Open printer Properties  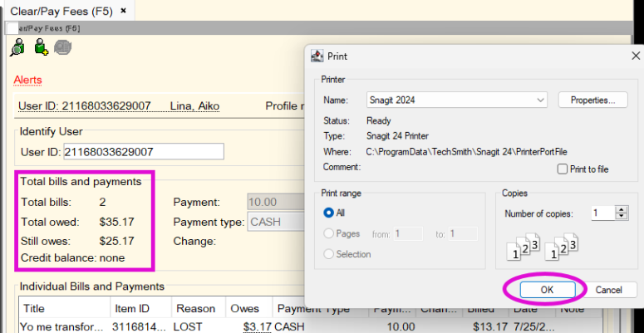[592, 100]
